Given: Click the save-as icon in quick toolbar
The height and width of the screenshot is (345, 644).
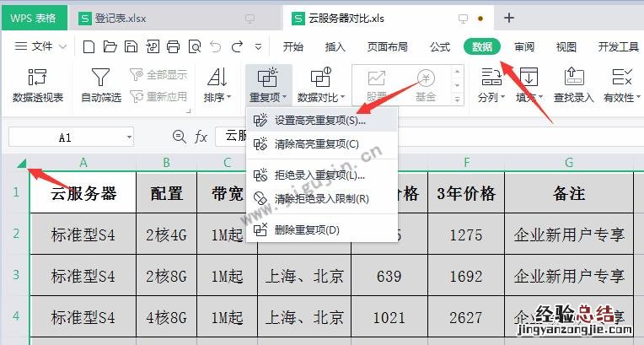Looking at the screenshot, I should [152, 47].
